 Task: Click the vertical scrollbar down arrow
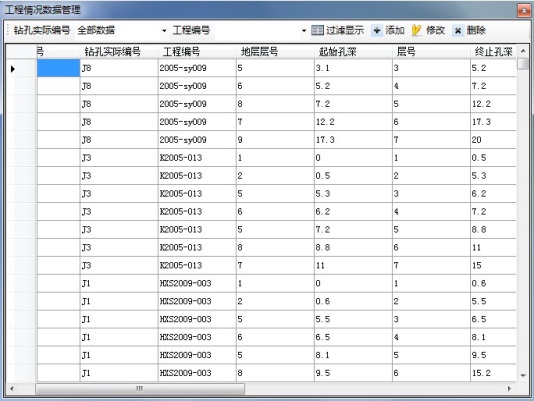pyautogui.click(x=523, y=375)
